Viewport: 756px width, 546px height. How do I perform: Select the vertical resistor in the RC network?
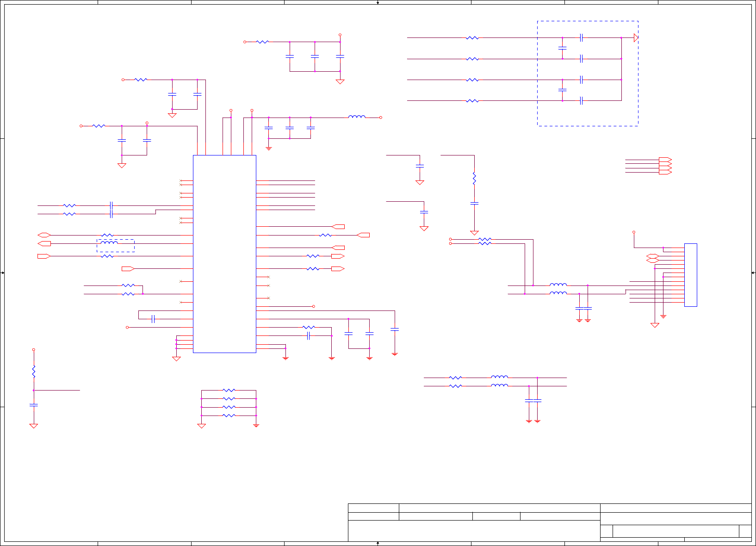34,372
